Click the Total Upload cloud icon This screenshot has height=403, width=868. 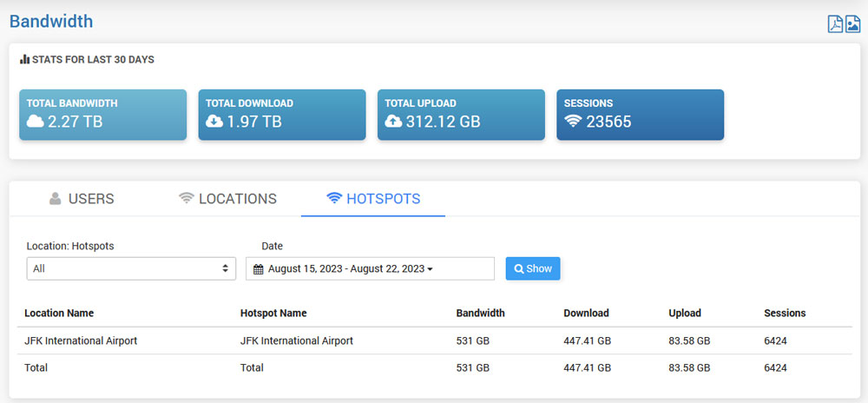click(393, 122)
